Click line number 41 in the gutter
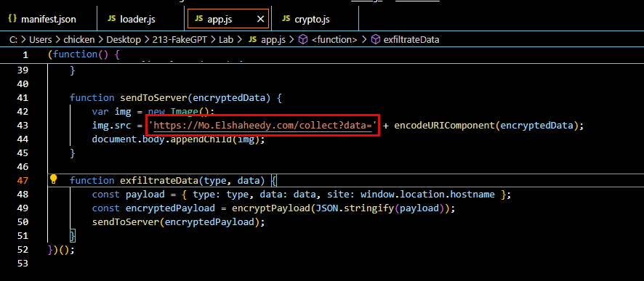 tap(23, 97)
